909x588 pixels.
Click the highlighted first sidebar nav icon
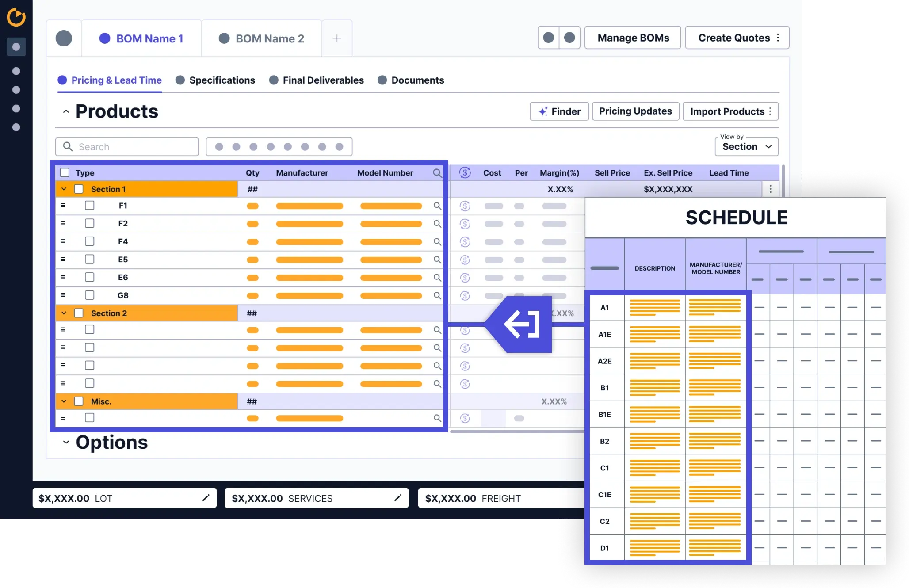(x=16, y=47)
